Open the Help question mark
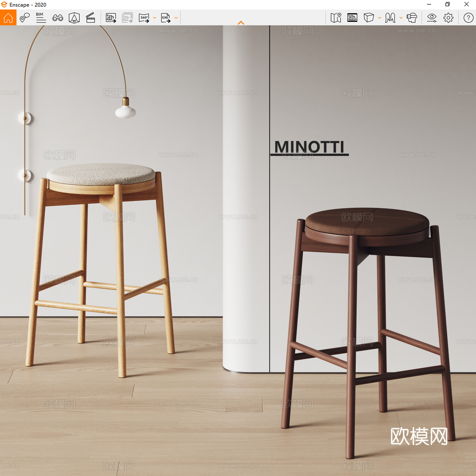This screenshot has width=476, height=476. (x=467, y=17)
